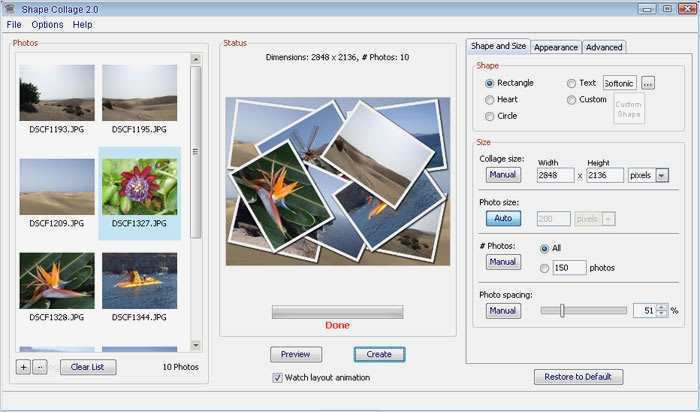
Task: Switch to the Appearance tab
Action: (556, 47)
